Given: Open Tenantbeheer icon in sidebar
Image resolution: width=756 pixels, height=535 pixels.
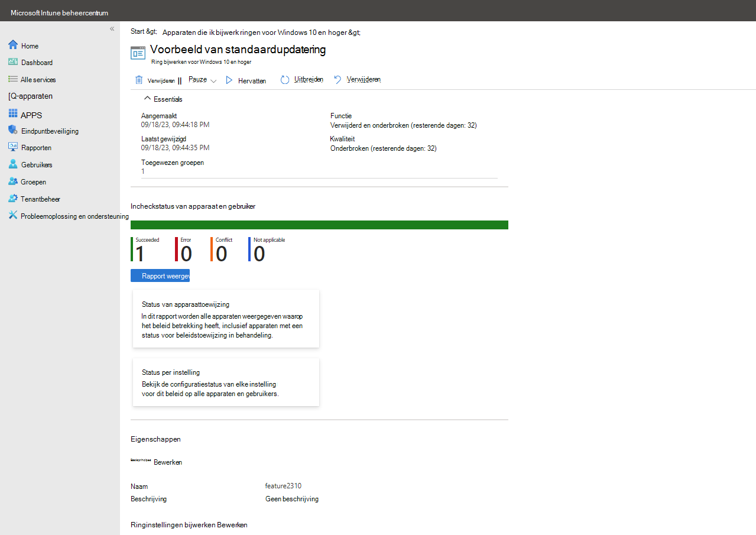Looking at the screenshot, I should pos(13,199).
